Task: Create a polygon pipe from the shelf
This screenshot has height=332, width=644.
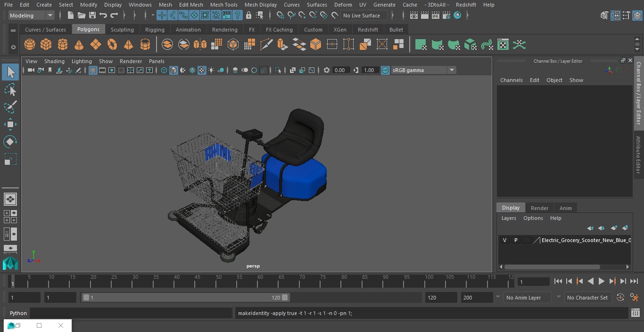Action: (145, 45)
